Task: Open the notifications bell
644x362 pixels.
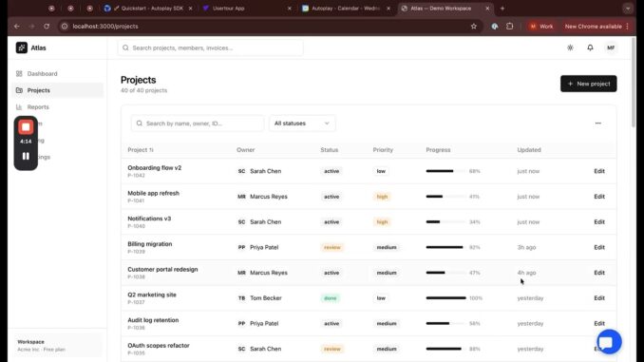Action: click(x=590, y=48)
